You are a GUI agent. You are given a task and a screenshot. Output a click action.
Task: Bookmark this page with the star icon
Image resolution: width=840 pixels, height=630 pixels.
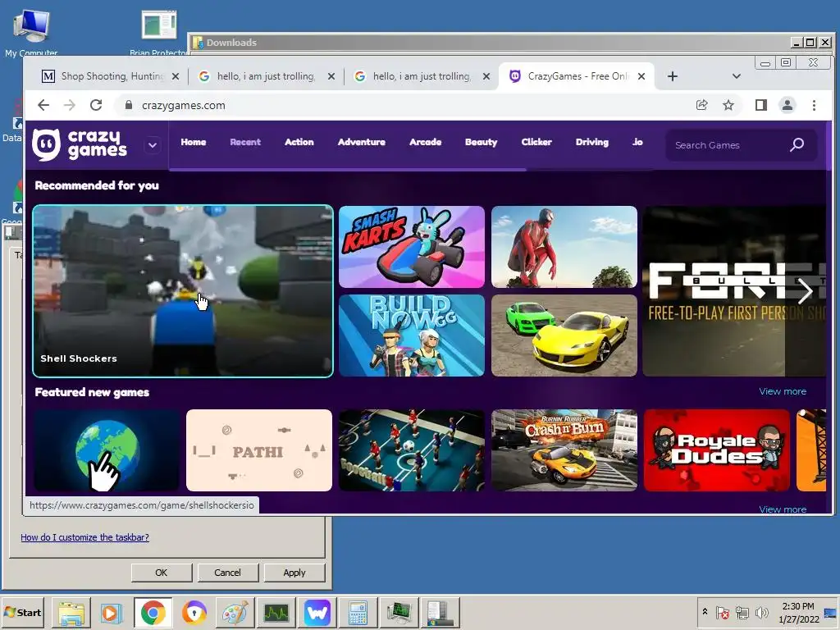728,105
